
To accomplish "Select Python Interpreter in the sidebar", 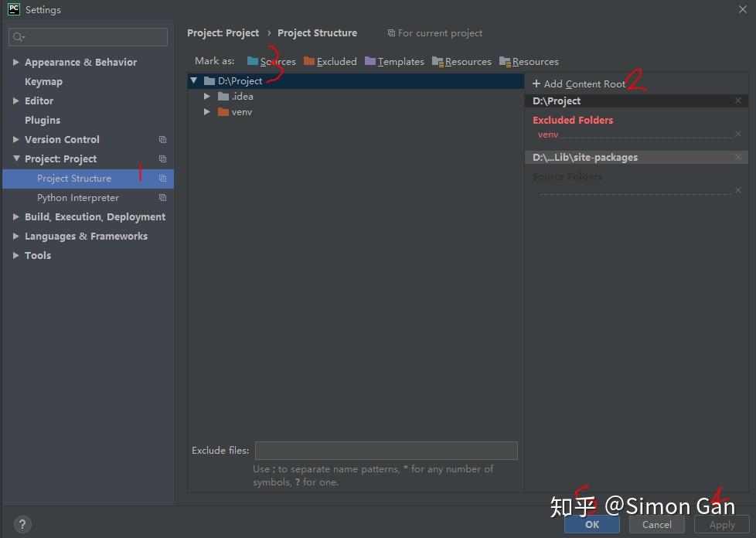I will click(x=77, y=197).
